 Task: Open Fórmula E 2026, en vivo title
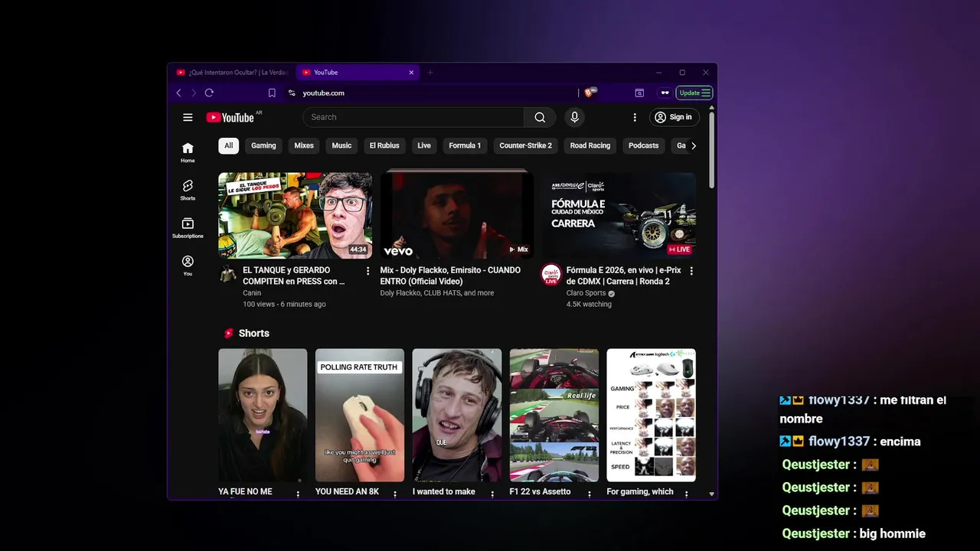pyautogui.click(x=623, y=275)
